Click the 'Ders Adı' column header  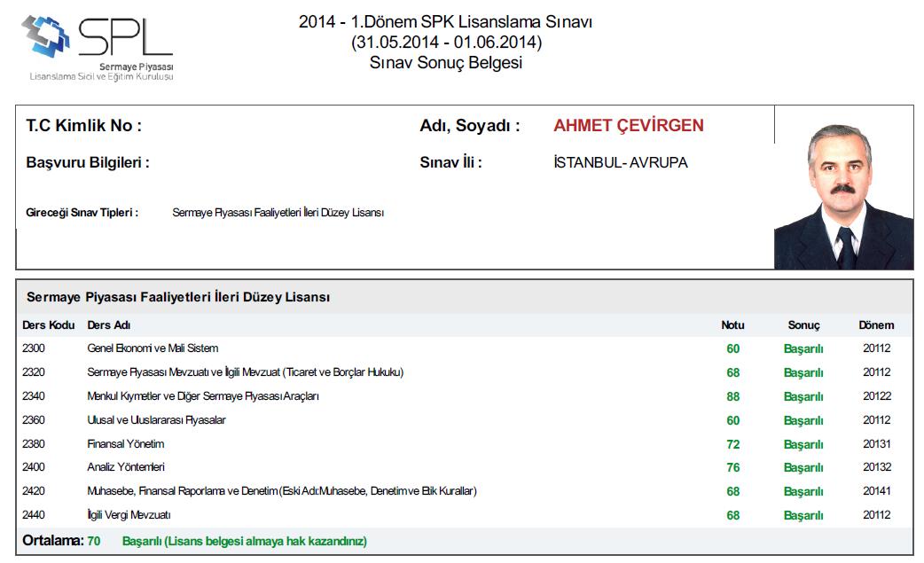(x=109, y=325)
